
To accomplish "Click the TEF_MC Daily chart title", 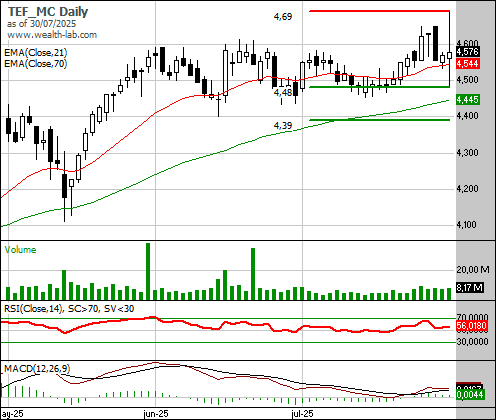I will tap(48, 12).
